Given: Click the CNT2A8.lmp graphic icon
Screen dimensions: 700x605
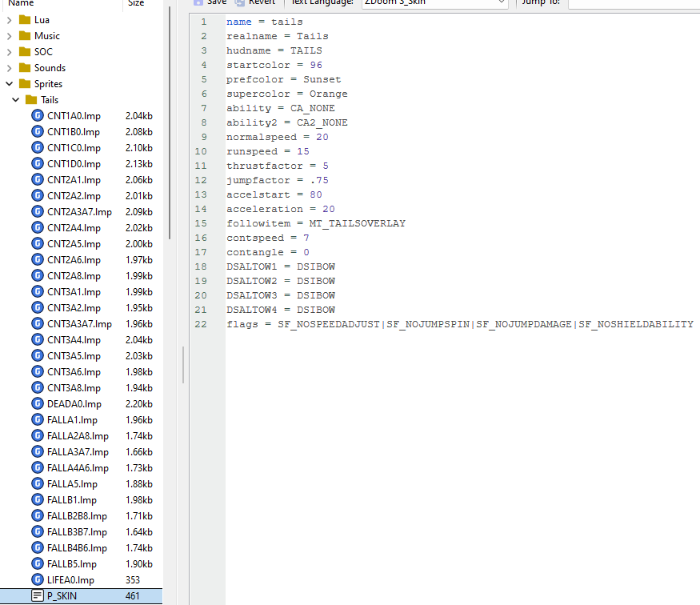Looking at the screenshot, I should [x=38, y=276].
